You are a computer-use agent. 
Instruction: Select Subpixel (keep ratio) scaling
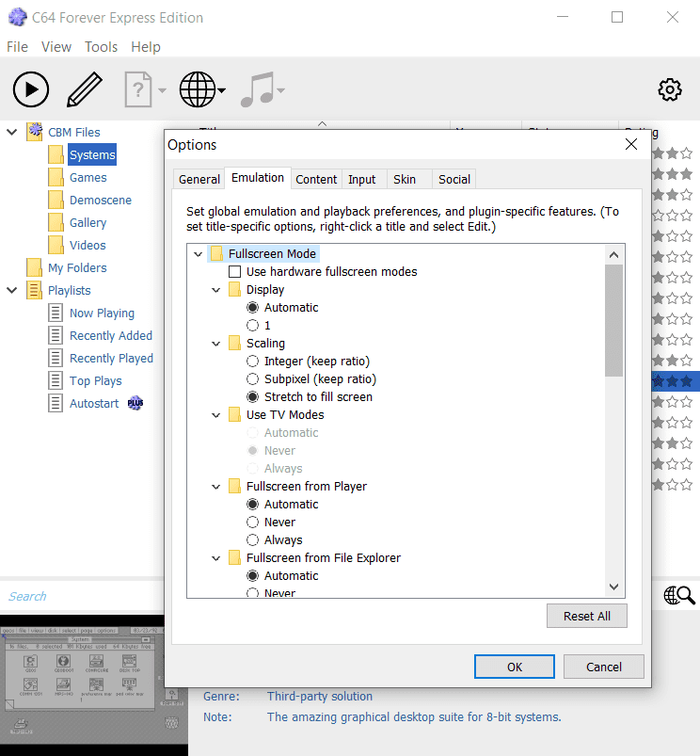point(252,379)
